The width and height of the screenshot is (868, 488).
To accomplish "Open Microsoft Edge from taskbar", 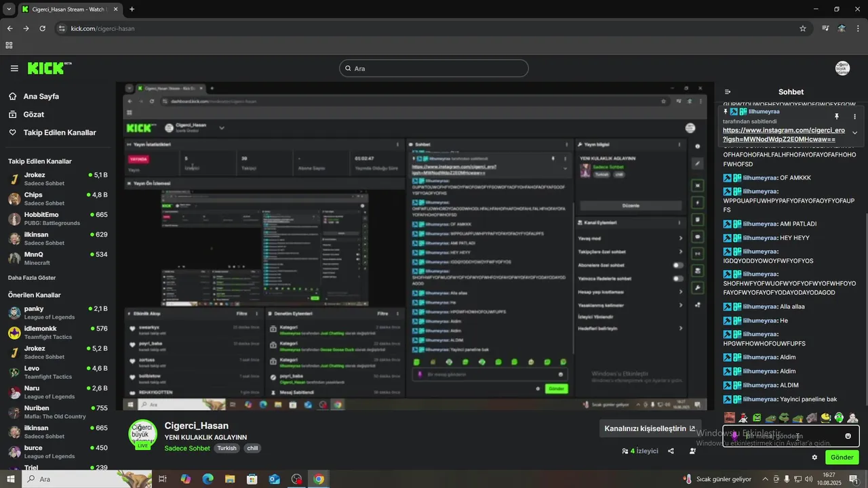I will pos(208,479).
